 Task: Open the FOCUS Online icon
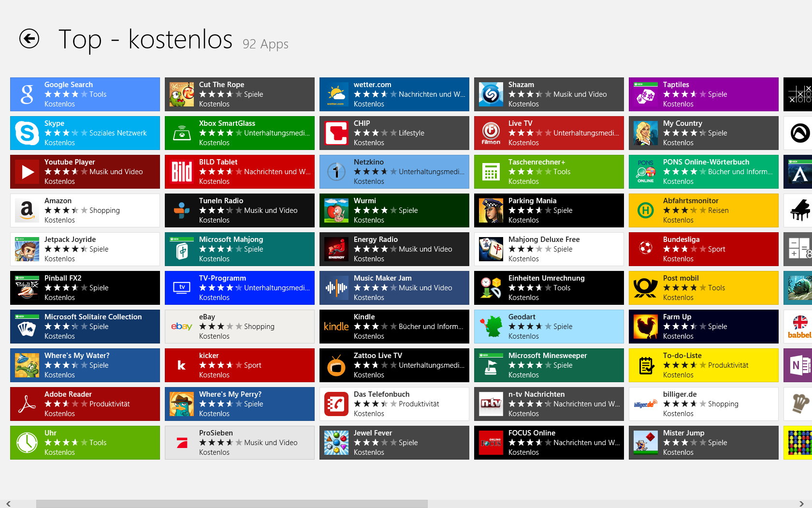tap(491, 443)
